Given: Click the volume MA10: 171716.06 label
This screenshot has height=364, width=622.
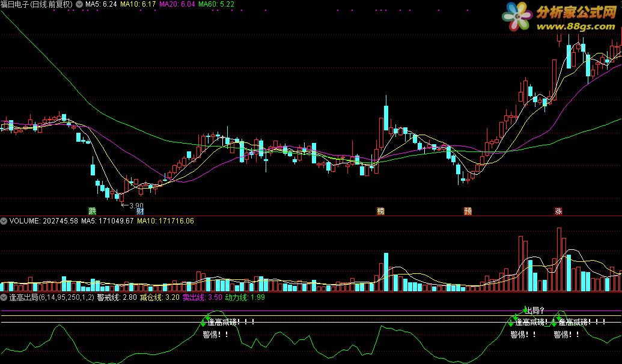Looking at the screenshot, I should [165, 221].
